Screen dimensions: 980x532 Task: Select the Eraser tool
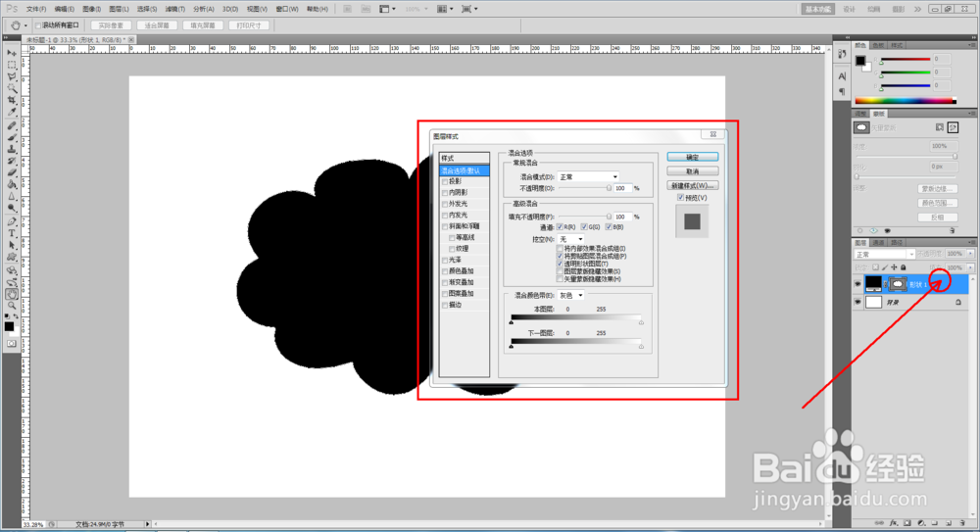point(11,173)
